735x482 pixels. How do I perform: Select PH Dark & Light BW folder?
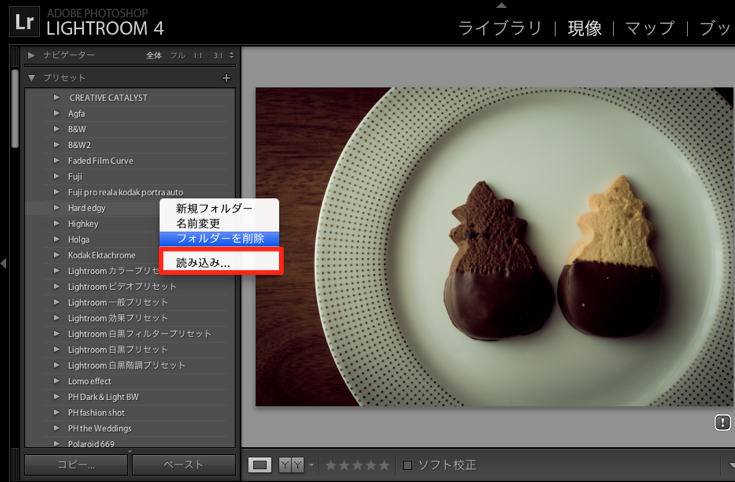click(x=103, y=397)
